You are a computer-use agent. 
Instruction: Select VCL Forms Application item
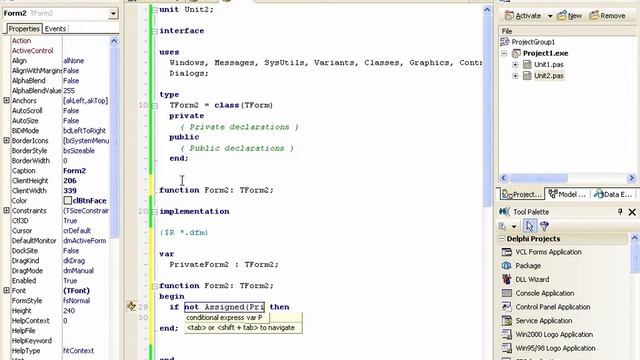[x=548, y=252]
